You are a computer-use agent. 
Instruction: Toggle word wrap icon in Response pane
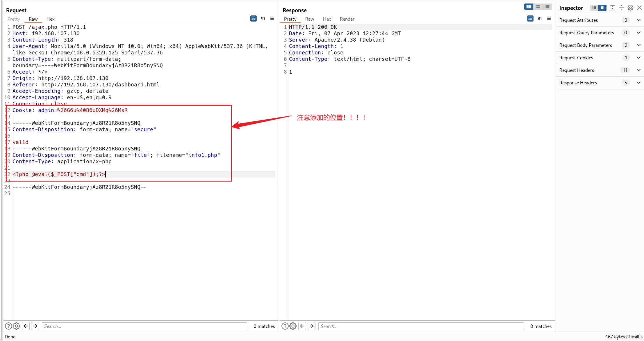[530, 19]
